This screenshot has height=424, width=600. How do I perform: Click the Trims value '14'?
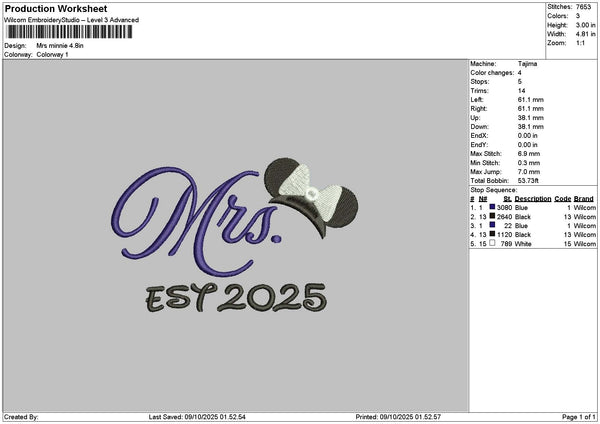(x=521, y=91)
